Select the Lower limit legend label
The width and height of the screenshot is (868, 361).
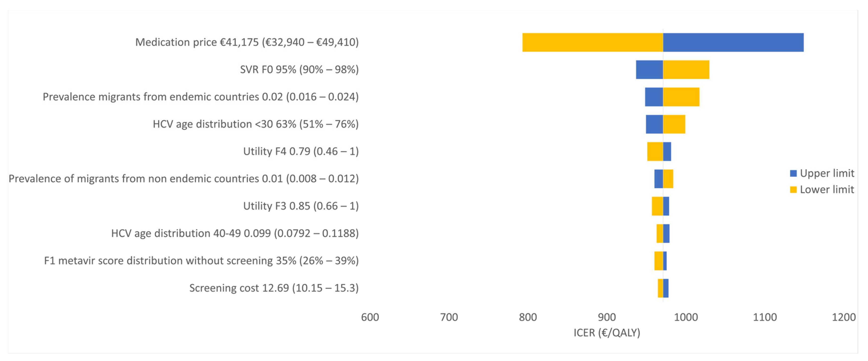(x=827, y=190)
